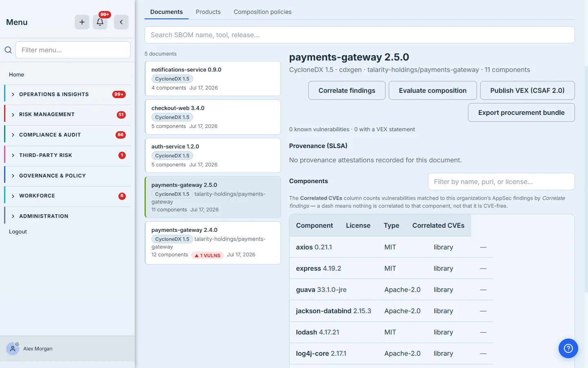Expand Third-Party Risk section
This screenshot has width=588, height=368.
[68, 155]
